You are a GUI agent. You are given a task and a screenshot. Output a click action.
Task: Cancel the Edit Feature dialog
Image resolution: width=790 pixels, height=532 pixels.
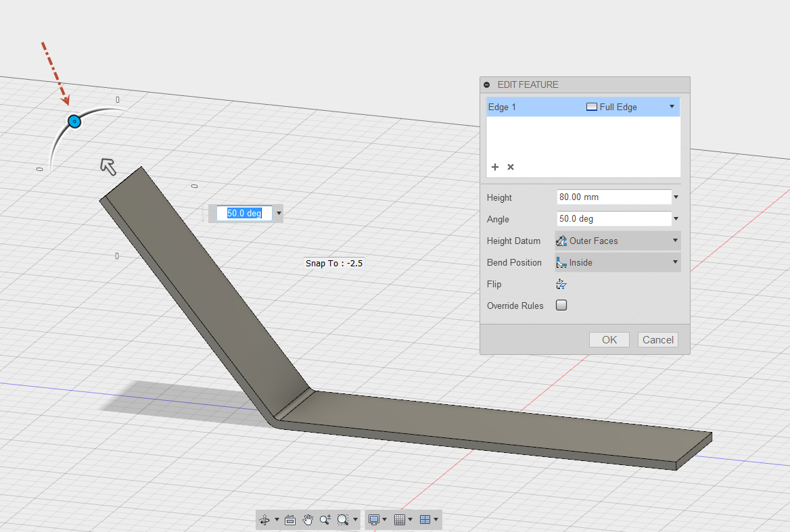pyautogui.click(x=657, y=340)
